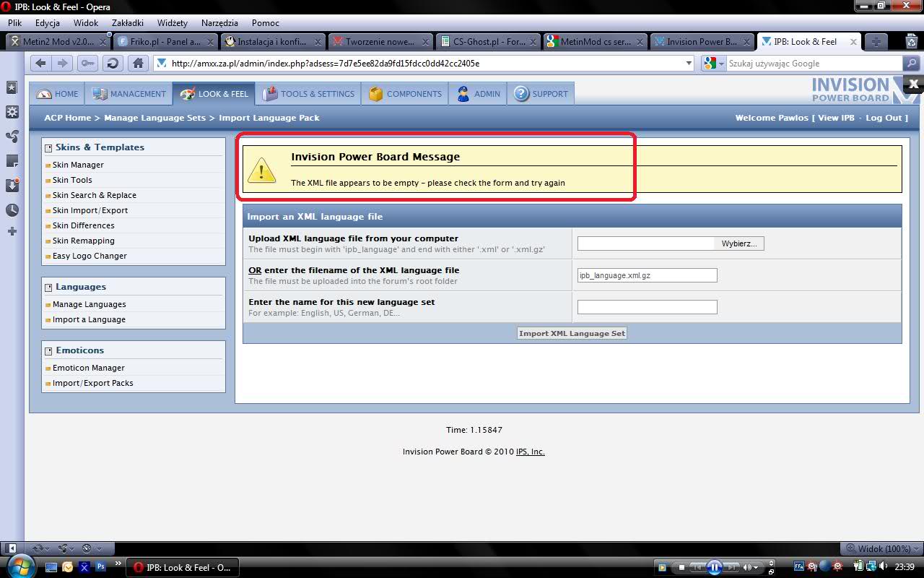
Task: Click the ACP Home breadcrumb link
Action: point(68,118)
